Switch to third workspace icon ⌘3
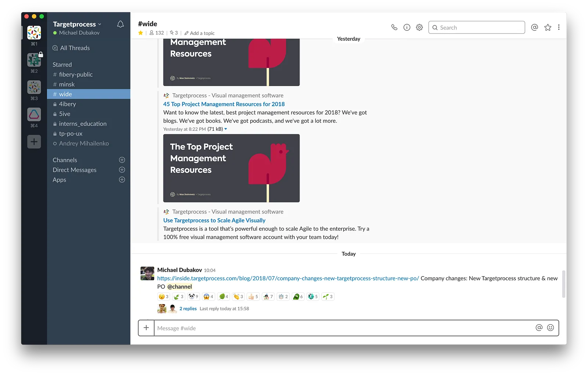This screenshot has height=375, width=588. [34, 87]
